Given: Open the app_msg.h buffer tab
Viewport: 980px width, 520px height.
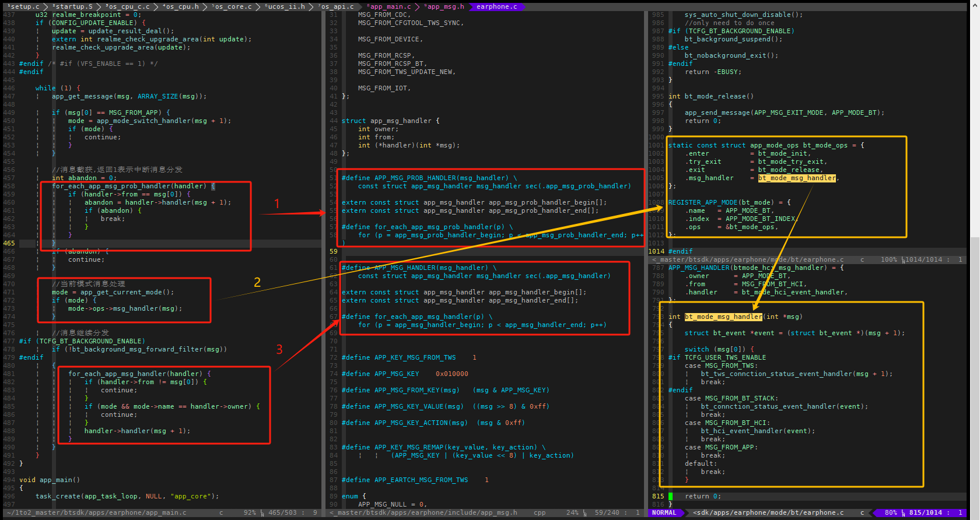Looking at the screenshot, I should pos(444,6).
